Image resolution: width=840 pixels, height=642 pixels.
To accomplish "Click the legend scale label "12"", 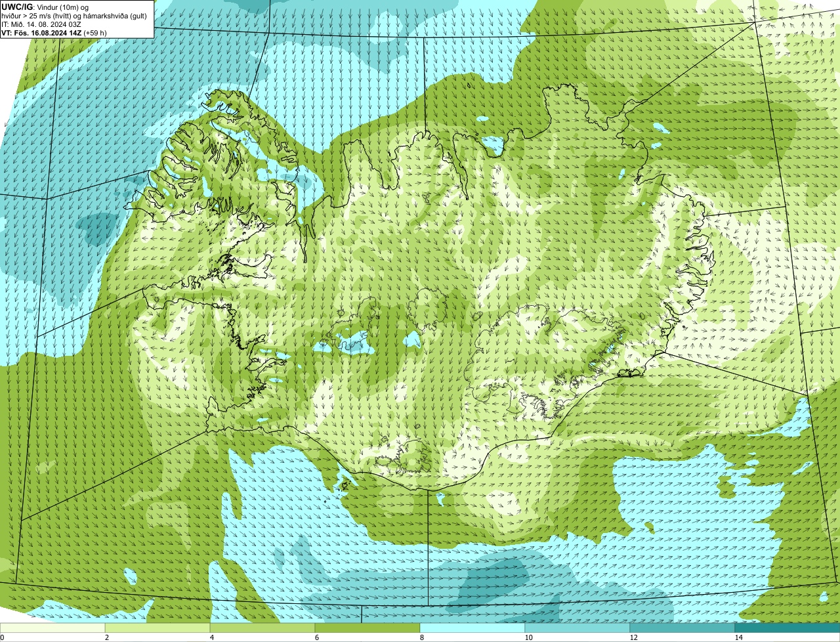I will point(633,637).
